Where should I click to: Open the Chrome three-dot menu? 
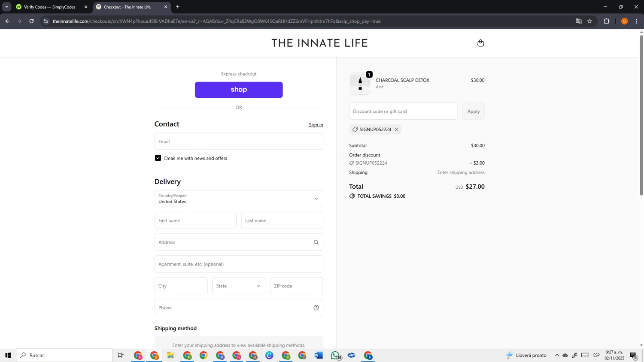point(637,21)
